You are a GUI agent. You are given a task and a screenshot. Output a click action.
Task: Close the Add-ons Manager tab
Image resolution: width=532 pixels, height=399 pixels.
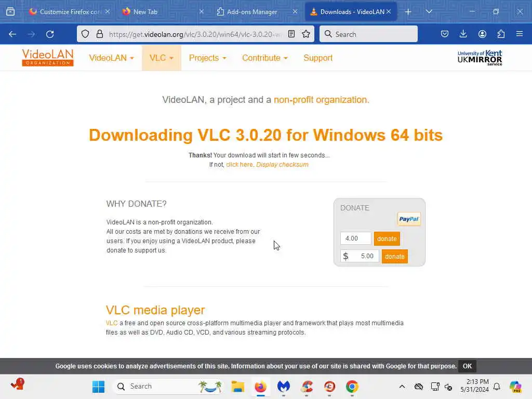295,11
